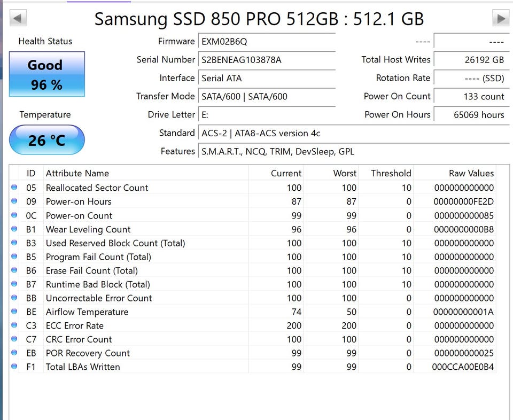This screenshot has height=420, width=513.
Task: Select the POR Recovery Count attribute name
Action: [88, 353]
